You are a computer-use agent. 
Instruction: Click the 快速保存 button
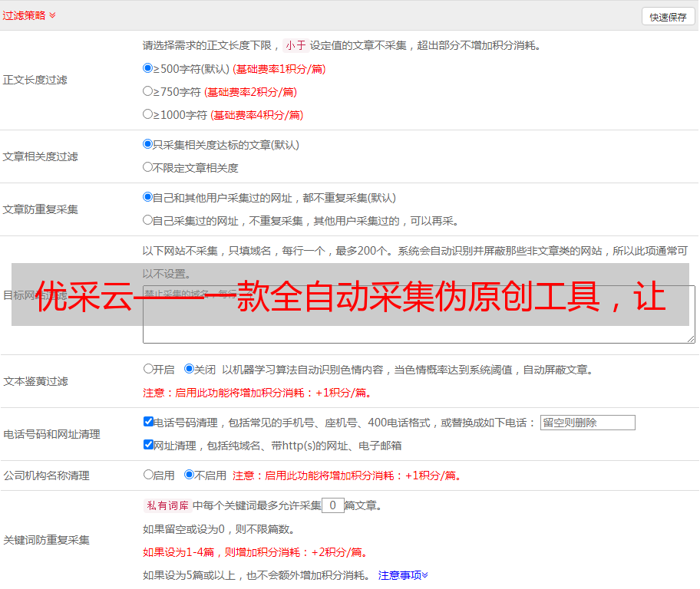[668, 17]
